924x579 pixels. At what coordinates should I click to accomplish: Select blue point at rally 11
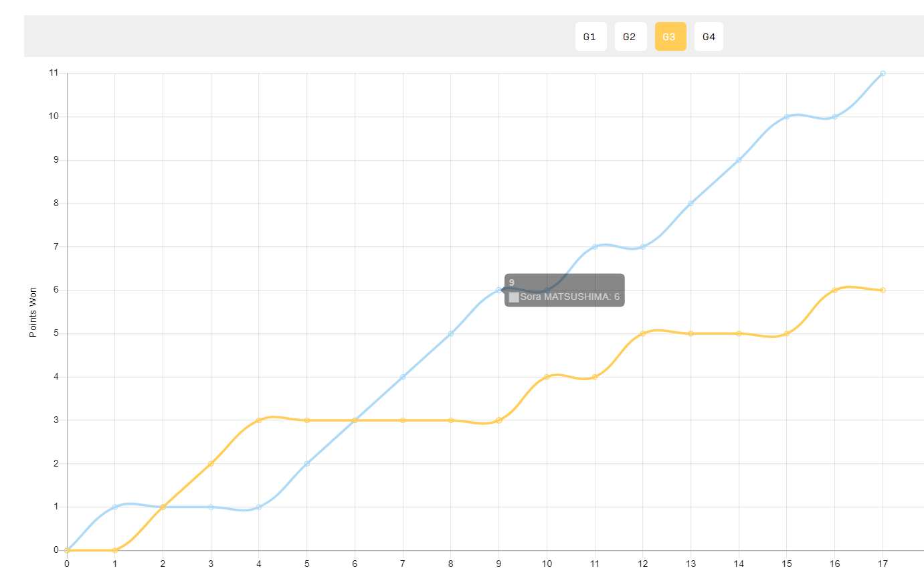click(595, 246)
